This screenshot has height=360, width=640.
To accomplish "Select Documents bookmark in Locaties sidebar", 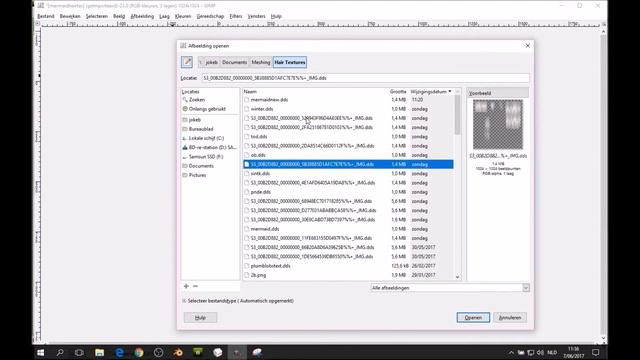I will point(201,166).
